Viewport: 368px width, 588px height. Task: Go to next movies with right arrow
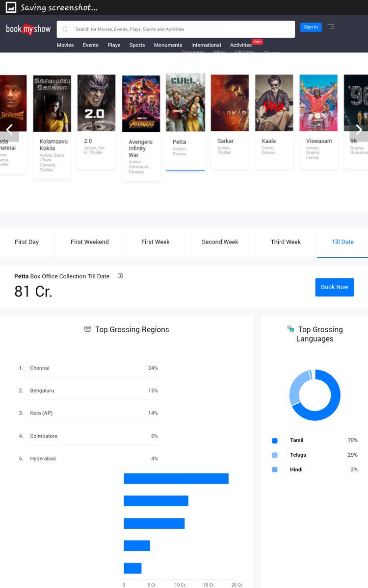pos(359,130)
